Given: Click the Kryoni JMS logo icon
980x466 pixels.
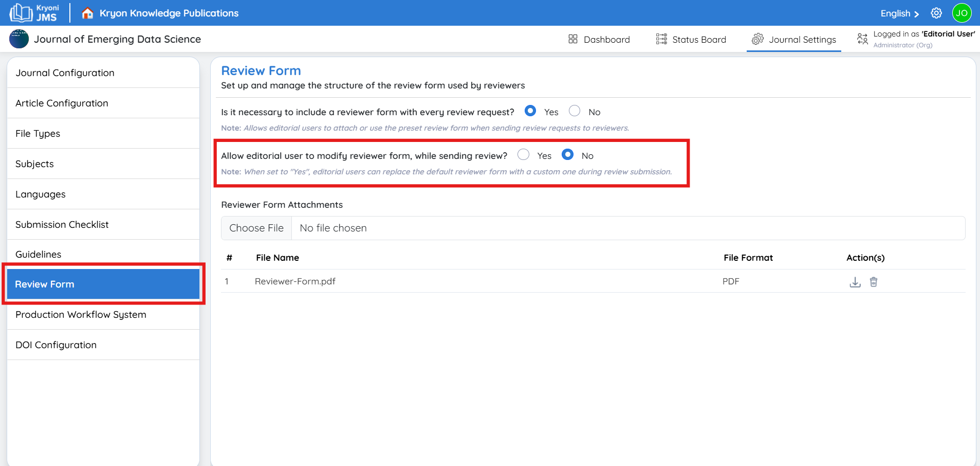Looking at the screenshot, I should [21, 13].
